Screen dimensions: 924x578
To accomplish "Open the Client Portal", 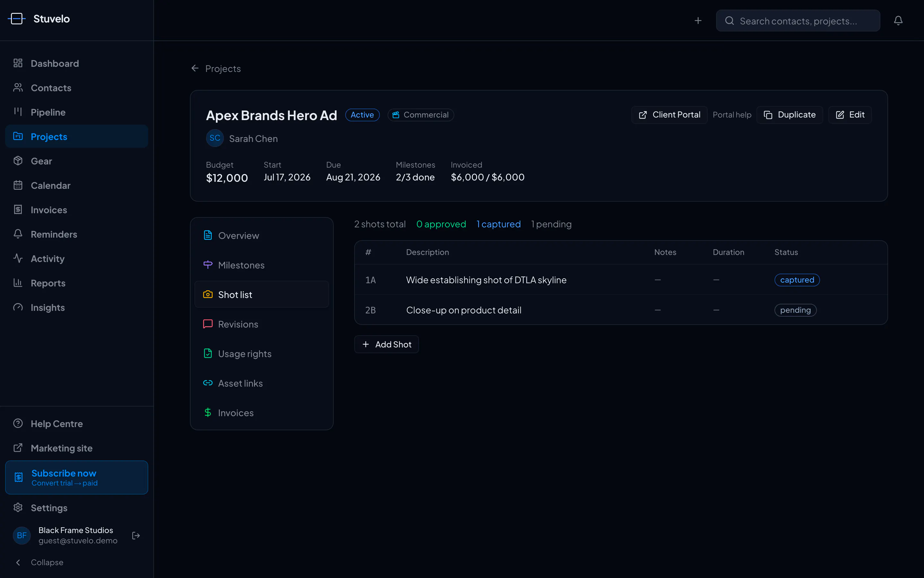I will 669,115.
